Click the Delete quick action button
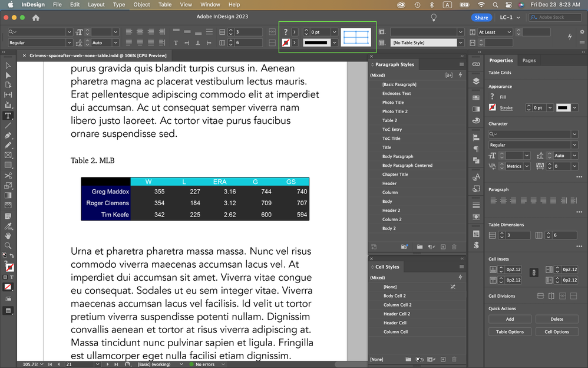Viewport: 588px width, 368px height. tap(557, 319)
